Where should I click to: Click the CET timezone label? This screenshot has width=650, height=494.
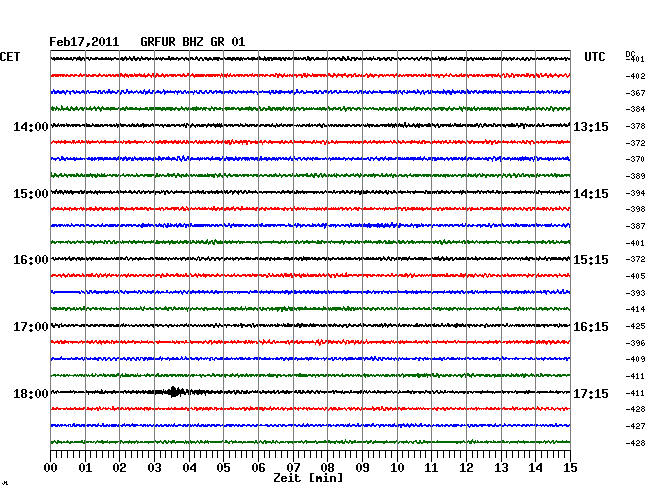click(x=10, y=57)
